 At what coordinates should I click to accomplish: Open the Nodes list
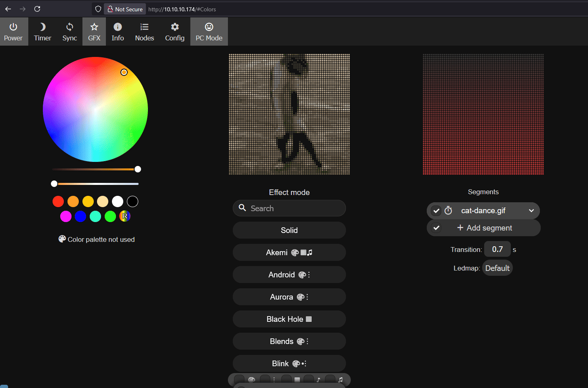144,31
